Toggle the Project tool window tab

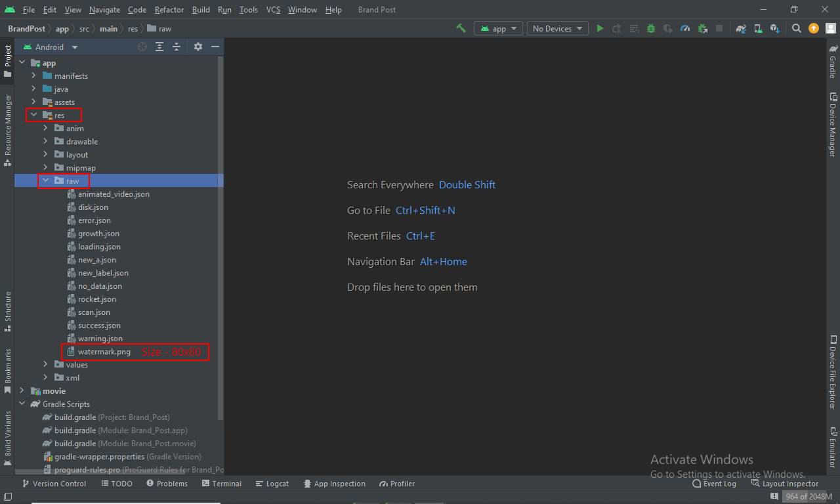(x=7, y=60)
